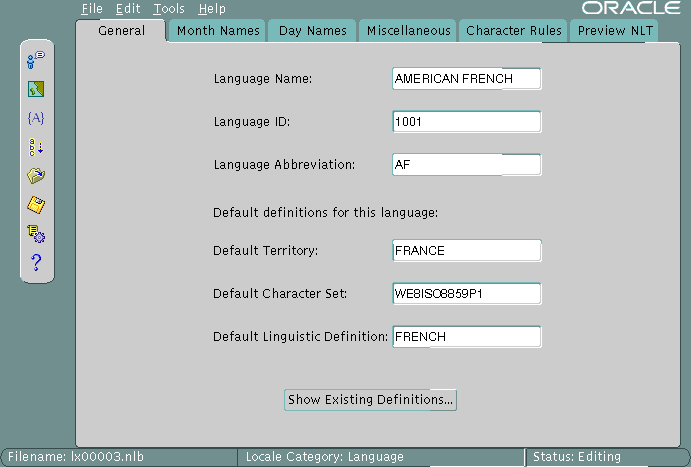The width and height of the screenshot is (691, 467).
Task: Click the Linguistic Sort abc icon
Action: click(x=36, y=147)
